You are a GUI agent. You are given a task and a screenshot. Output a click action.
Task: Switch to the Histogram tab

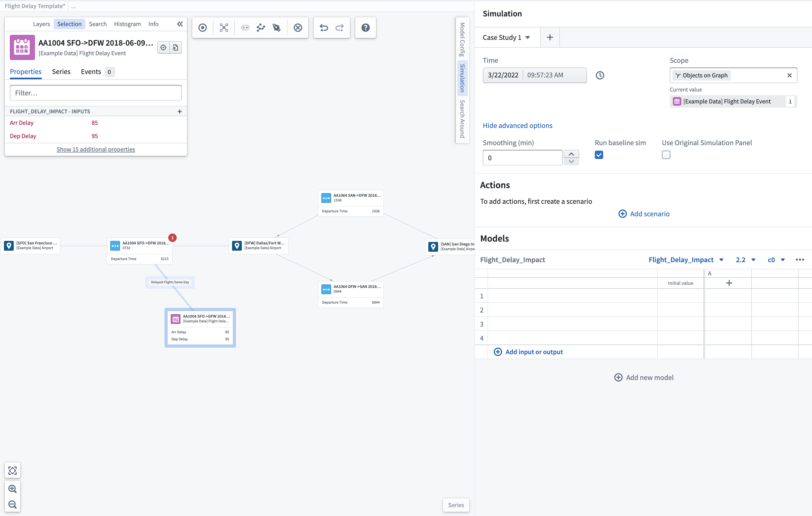127,24
